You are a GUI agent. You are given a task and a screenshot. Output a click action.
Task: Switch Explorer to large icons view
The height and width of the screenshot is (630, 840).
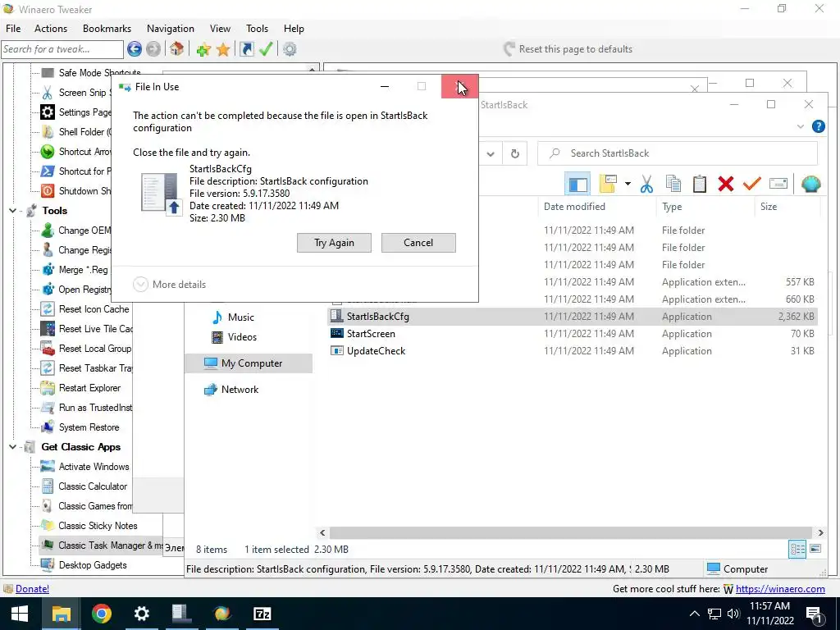point(815,549)
